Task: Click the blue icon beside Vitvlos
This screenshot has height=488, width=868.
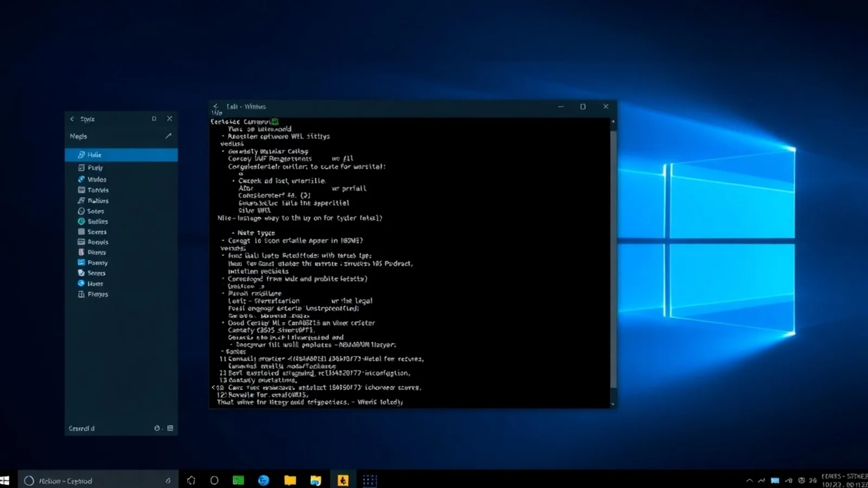Action: (81, 179)
